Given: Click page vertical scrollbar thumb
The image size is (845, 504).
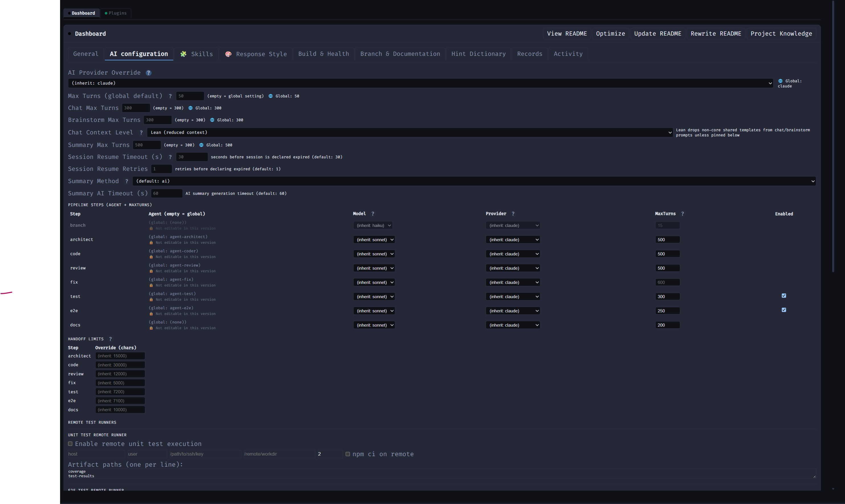Looking at the screenshot, I should pyautogui.click(x=833, y=136).
